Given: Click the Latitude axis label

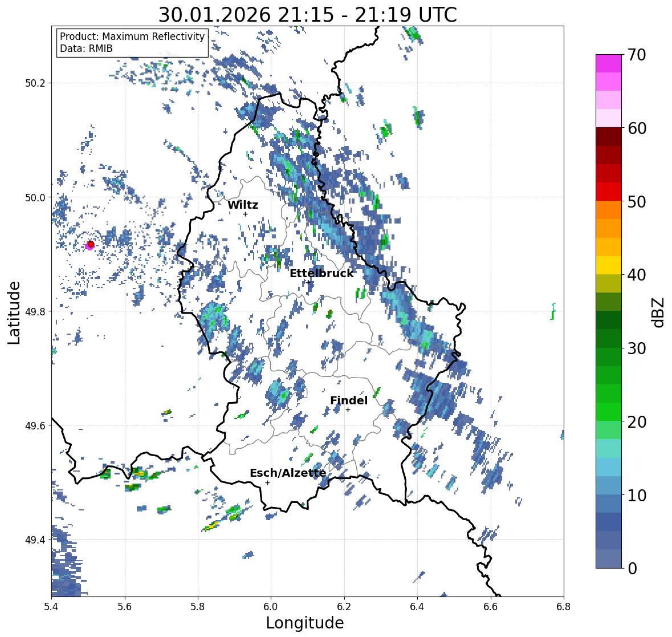Looking at the screenshot, I should click(x=14, y=313).
